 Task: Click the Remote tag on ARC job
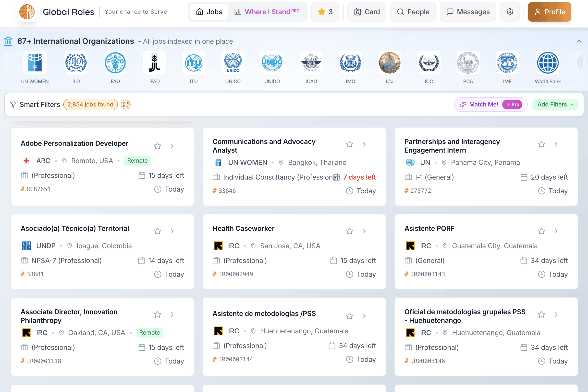pos(137,160)
